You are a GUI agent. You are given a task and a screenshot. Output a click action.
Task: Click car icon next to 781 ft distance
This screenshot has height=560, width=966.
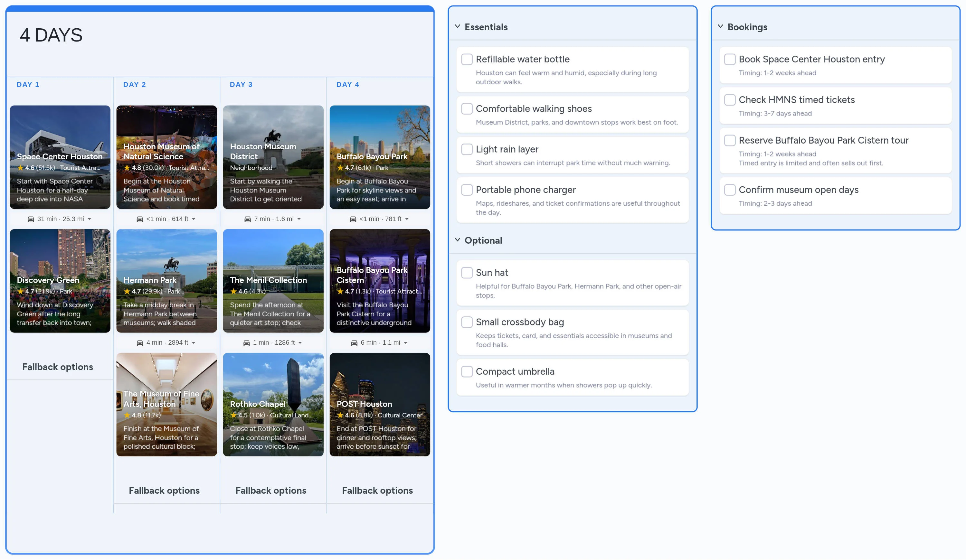(353, 219)
